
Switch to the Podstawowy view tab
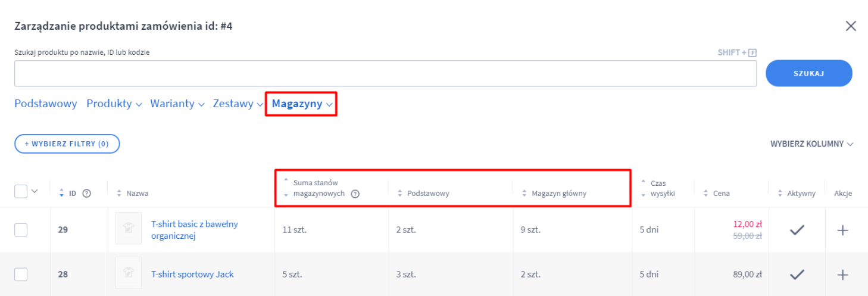click(46, 104)
